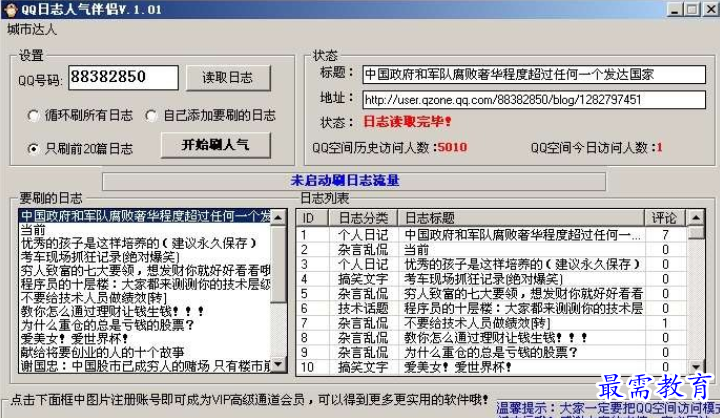Click table row 6 category 技术话题
The width and height of the screenshot is (720, 418).
363,309
